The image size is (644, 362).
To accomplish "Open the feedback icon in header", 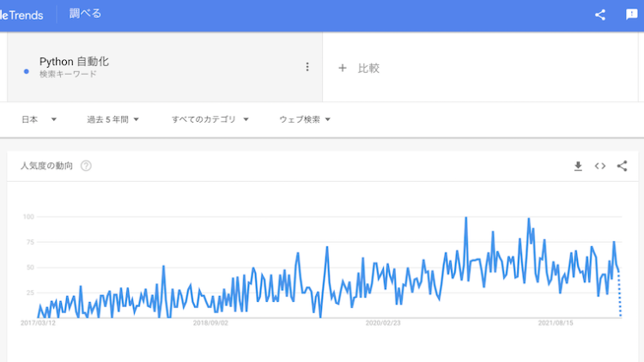I will coord(632,14).
